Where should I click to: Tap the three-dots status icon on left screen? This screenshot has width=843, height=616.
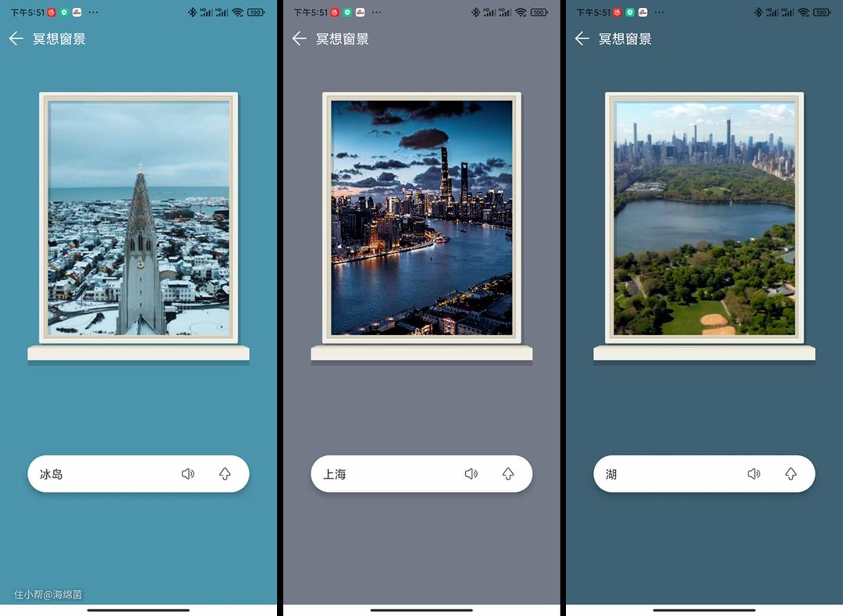(x=94, y=12)
